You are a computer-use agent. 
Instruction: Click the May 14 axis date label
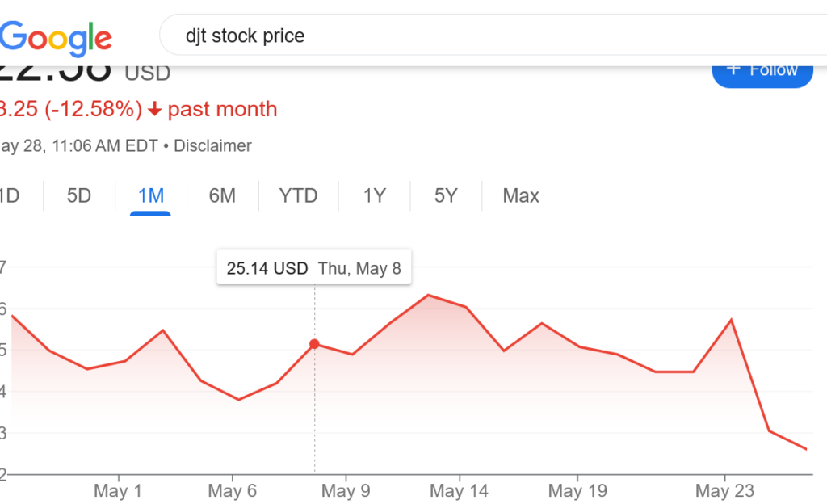(458, 491)
